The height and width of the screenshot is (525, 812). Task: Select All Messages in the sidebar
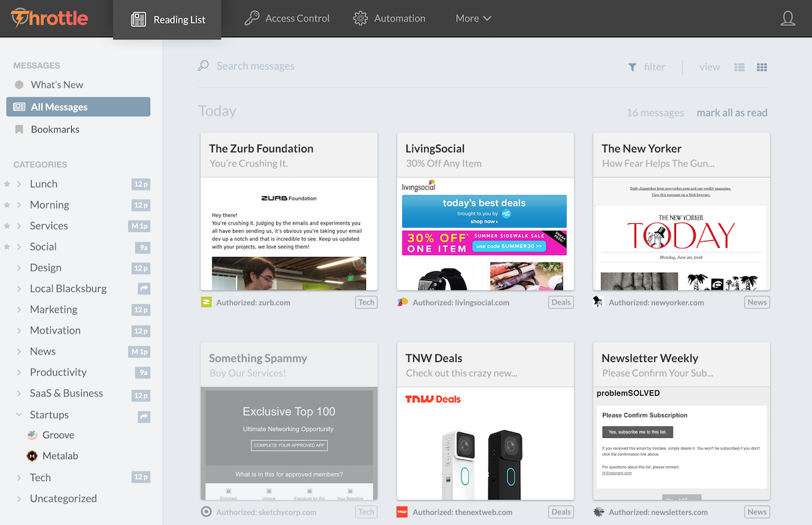[x=78, y=107]
